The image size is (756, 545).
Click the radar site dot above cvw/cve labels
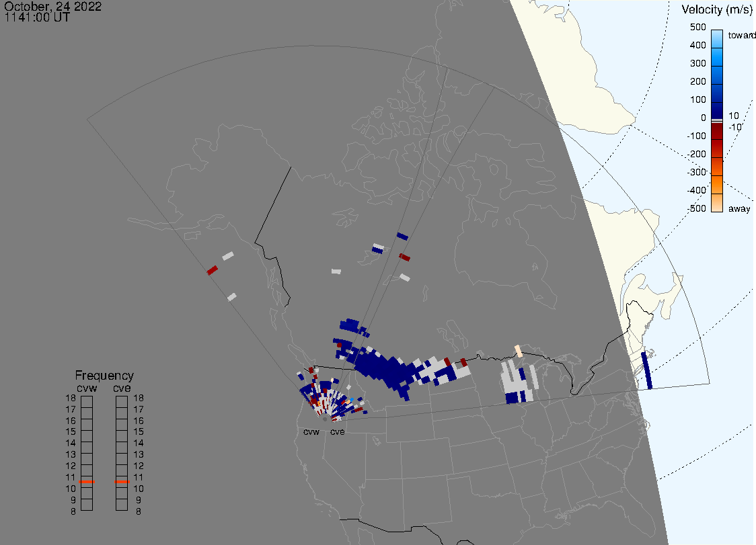325,419
